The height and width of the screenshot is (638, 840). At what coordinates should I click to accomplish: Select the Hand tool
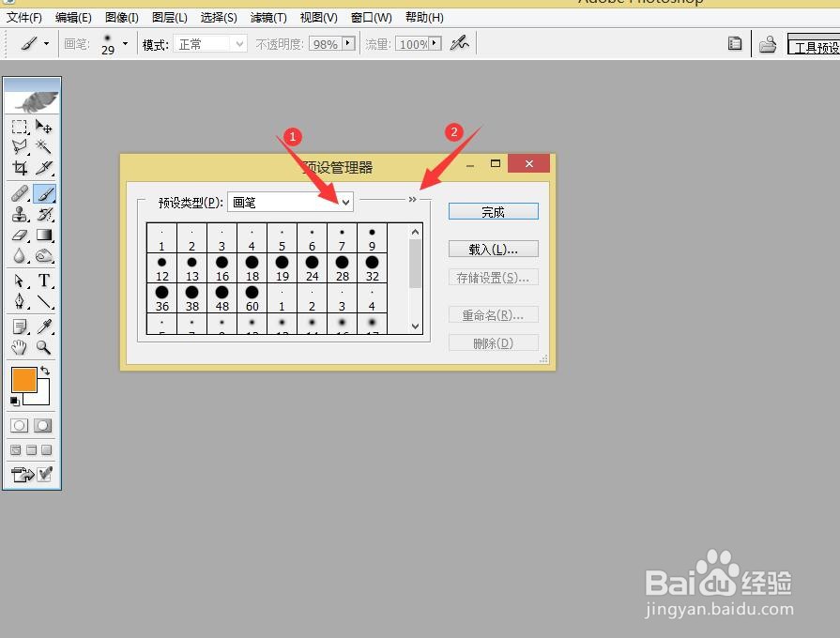tap(20, 348)
